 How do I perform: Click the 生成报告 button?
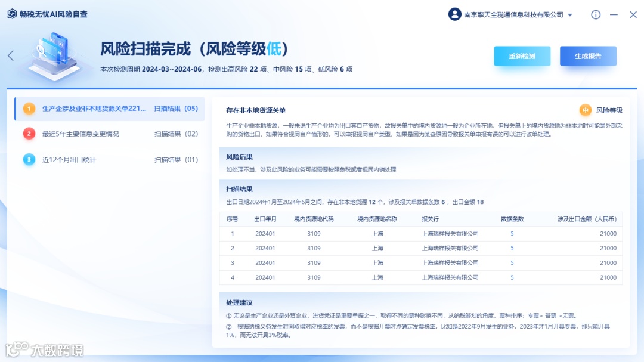click(588, 56)
